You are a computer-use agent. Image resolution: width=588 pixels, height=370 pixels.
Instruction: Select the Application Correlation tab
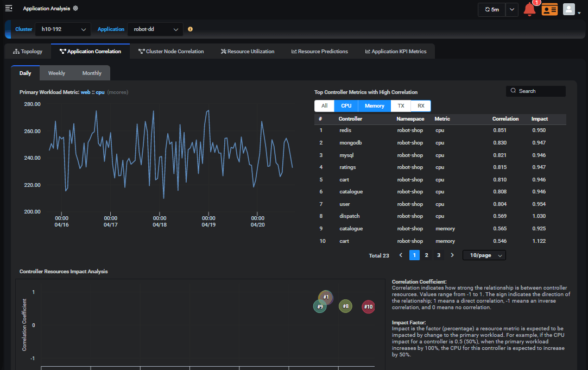(90, 52)
